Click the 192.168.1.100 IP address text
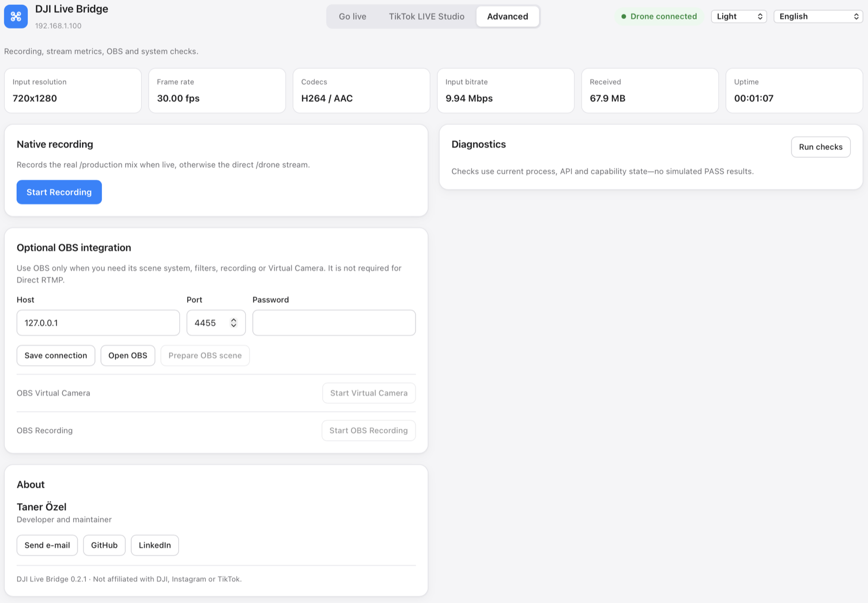The height and width of the screenshot is (603, 868). [x=59, y=26]
